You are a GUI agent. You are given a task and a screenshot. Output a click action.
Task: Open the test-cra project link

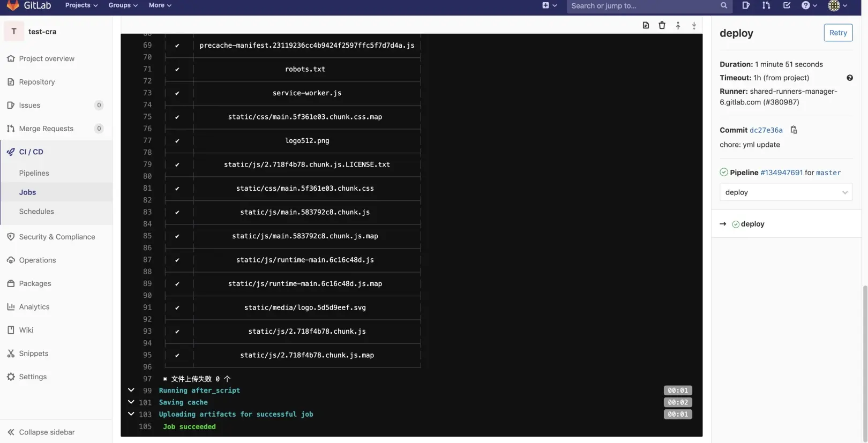[x=42, y=32]
